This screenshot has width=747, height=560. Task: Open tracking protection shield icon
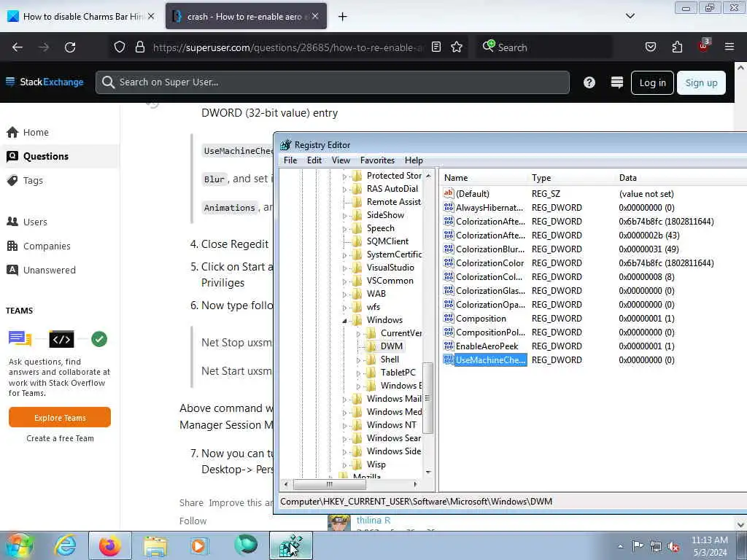[120, 47]
